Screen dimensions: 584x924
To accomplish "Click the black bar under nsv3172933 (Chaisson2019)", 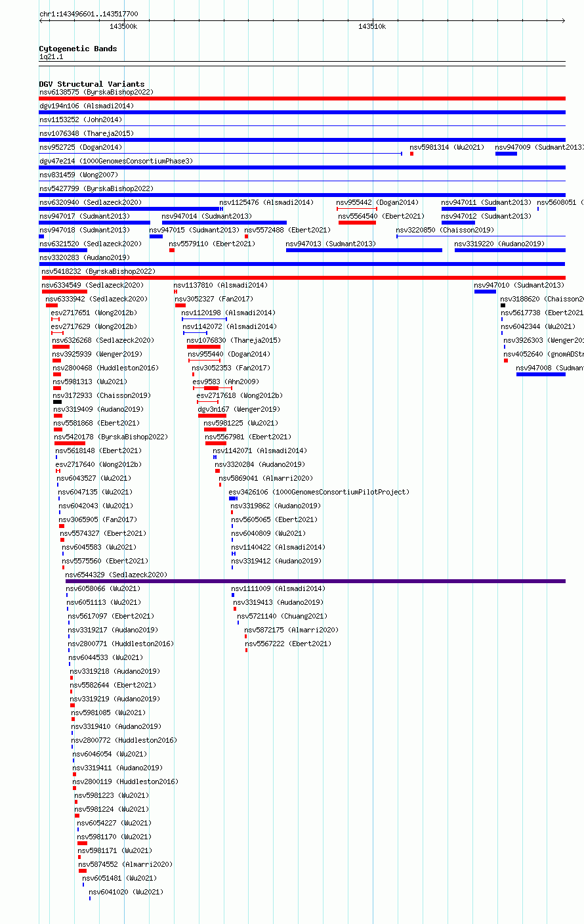I will pos(58,402).
